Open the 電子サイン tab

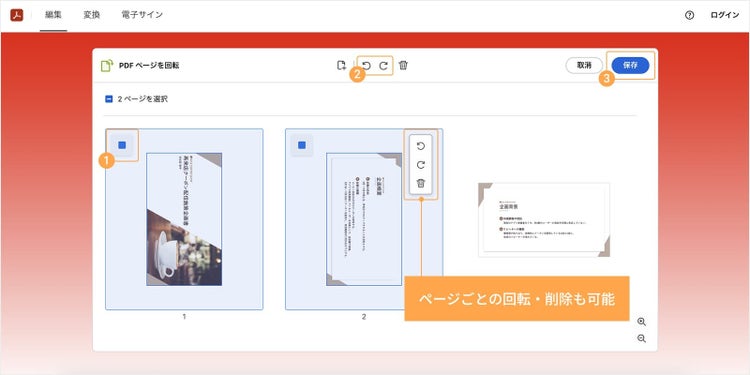pos(142,15)
